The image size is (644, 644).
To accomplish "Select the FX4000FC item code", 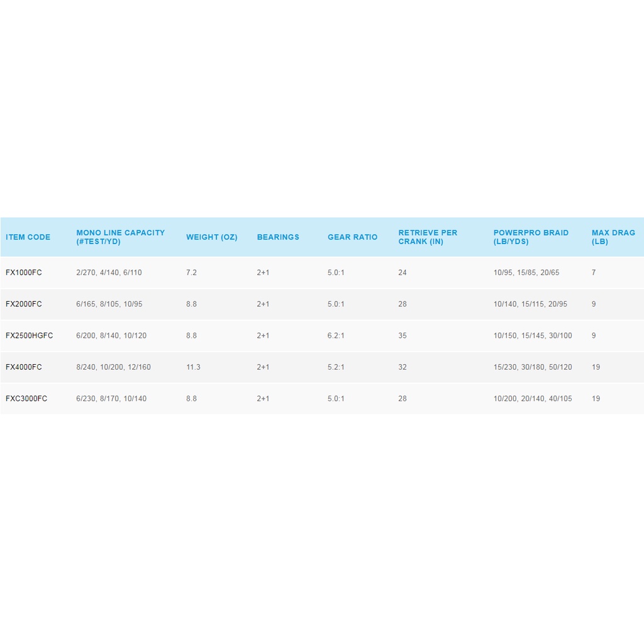I will pyautogui.click(x=24, y=367).
